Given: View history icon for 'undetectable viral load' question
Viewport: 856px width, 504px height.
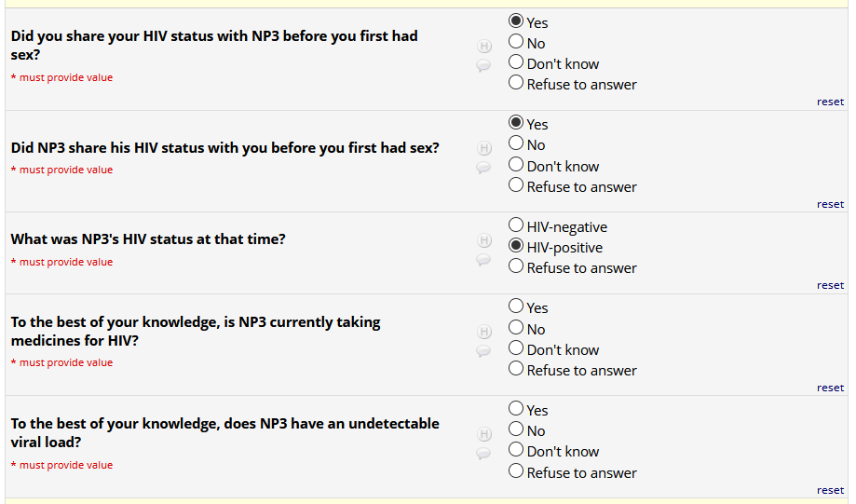Looking at the screenshot, I should pos(483,434).
